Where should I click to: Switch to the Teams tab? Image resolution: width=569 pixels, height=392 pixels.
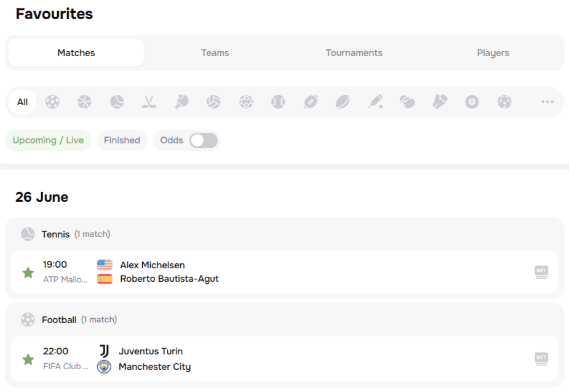tap(215, 53)
